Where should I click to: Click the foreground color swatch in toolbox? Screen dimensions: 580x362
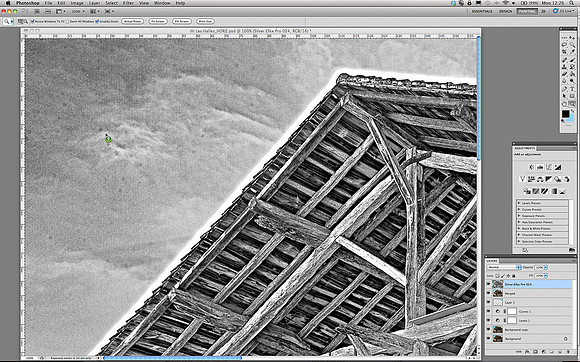[566, 114]
